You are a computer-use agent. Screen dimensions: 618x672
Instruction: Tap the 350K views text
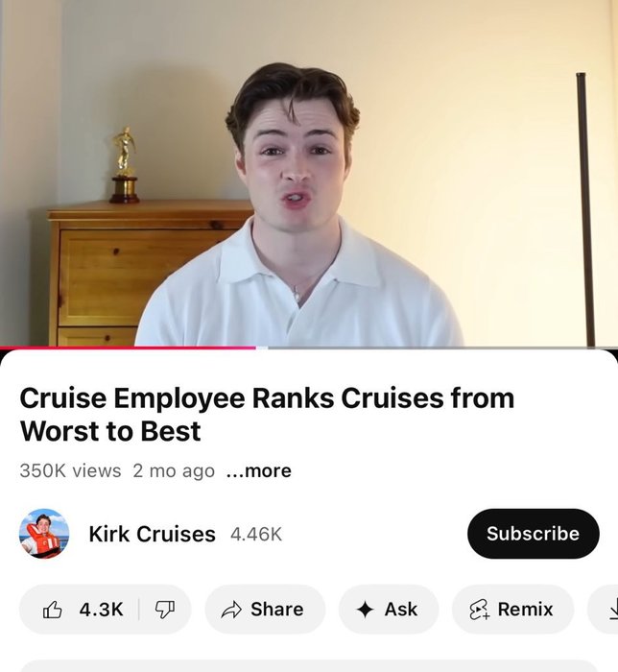[70, 470]
